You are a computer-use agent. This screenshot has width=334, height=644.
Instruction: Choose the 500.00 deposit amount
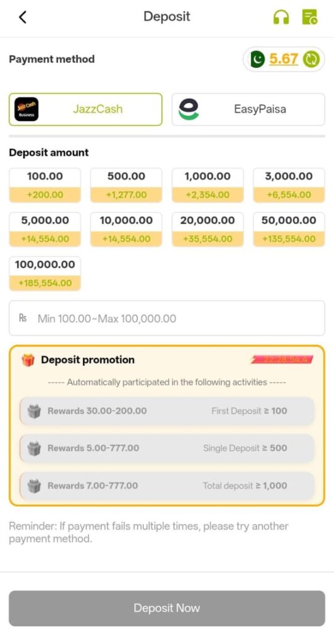tap(126, 186)
